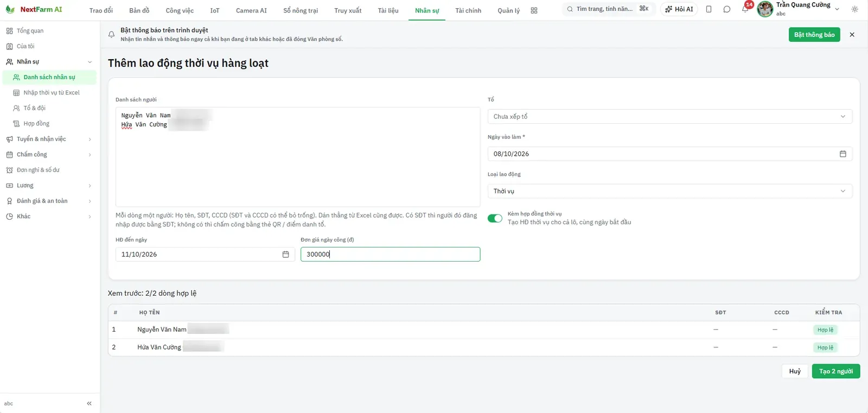Expand the Lương sidebar section
The image size is (868, 413).
49,186
